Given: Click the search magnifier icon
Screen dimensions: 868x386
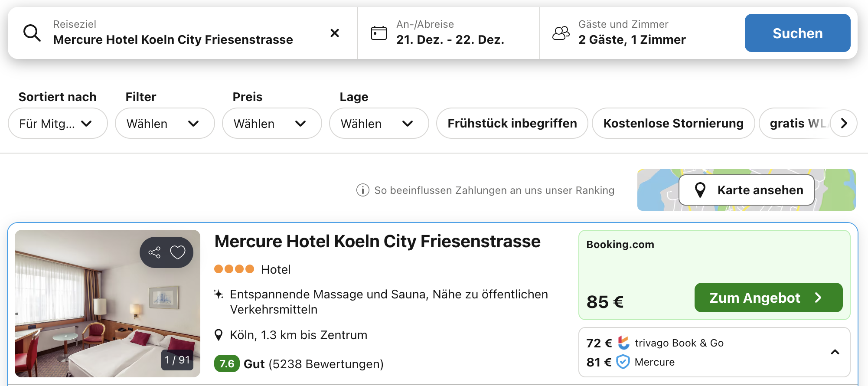Looking at the screenshot, I should coord(32,33).
